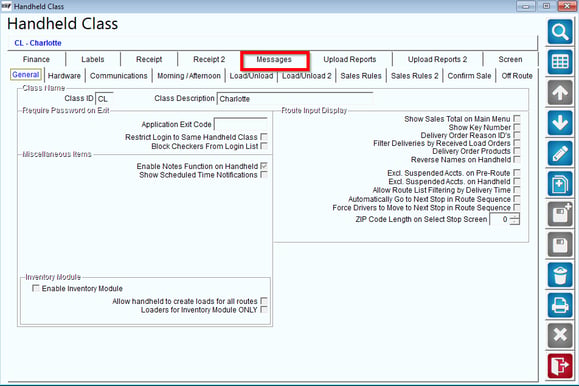The image size is (579, 386).
Task: Click the red exit door icon
Action: click(560, 366)
